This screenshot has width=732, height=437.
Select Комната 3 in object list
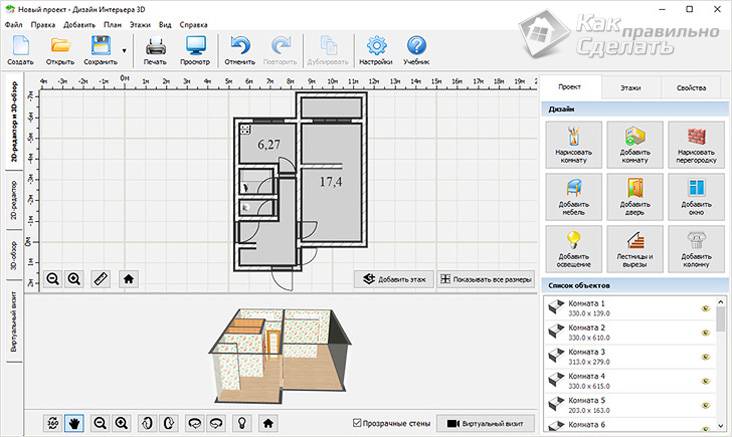pos(630,357)
